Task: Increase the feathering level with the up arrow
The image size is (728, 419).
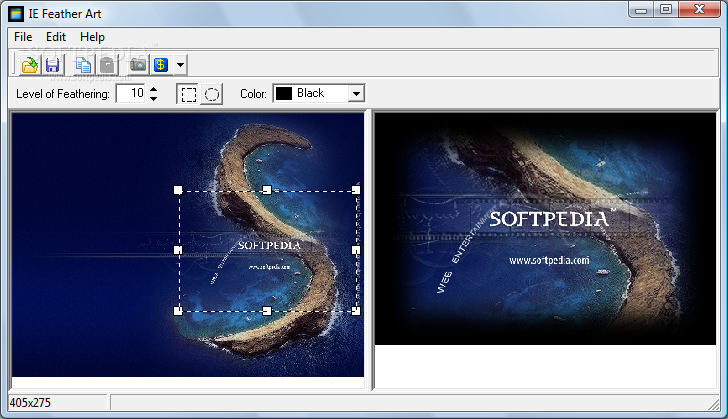Action: click(x=154, y=89)
